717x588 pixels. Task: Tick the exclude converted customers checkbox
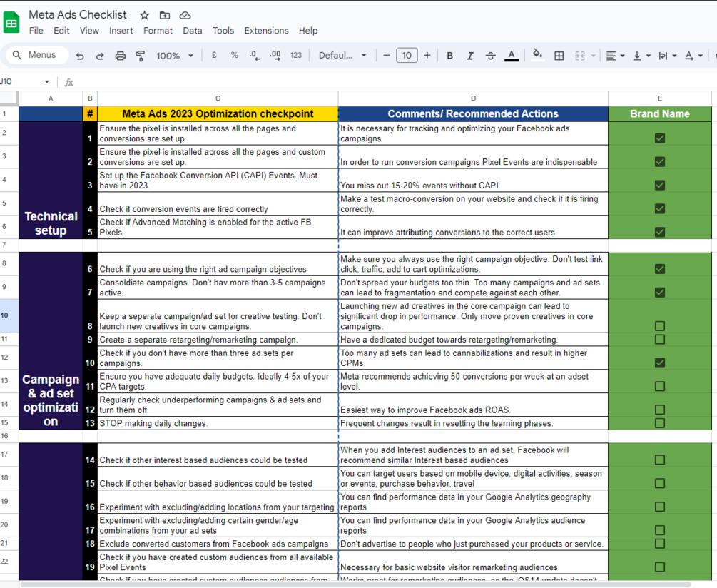[660, 544]
